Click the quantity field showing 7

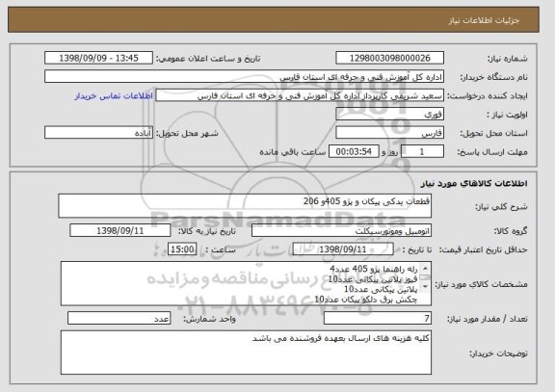pos(378,319)
